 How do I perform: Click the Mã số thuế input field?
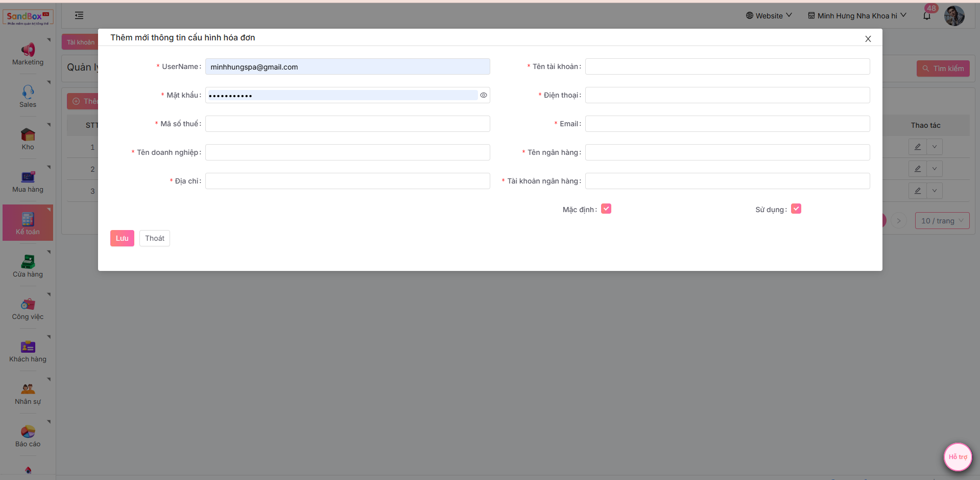347,124
